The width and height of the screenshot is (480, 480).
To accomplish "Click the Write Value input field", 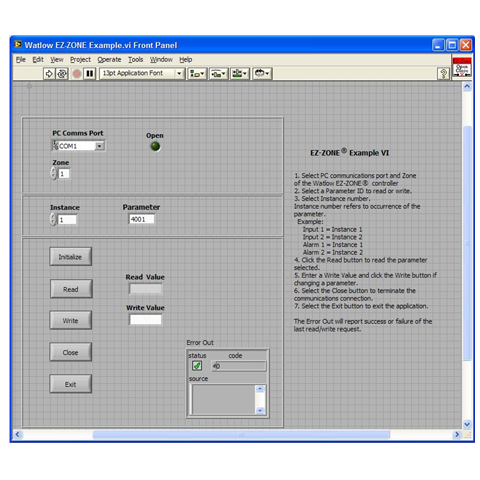I will [146, 320].
